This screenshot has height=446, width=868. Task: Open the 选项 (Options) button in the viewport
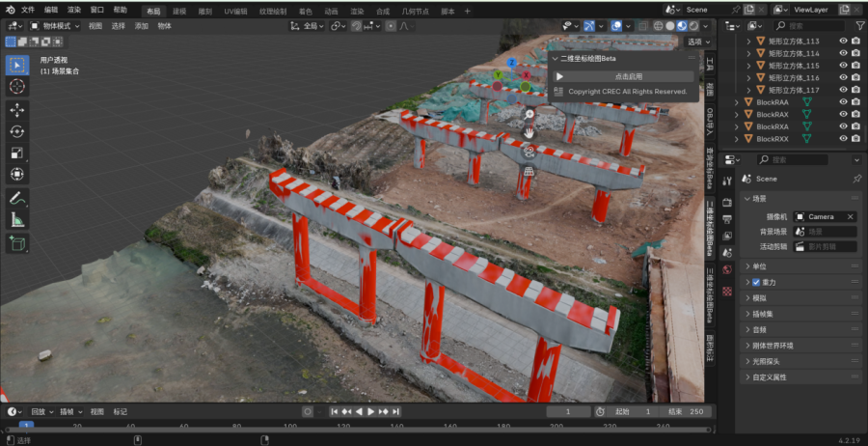point(698,42)
